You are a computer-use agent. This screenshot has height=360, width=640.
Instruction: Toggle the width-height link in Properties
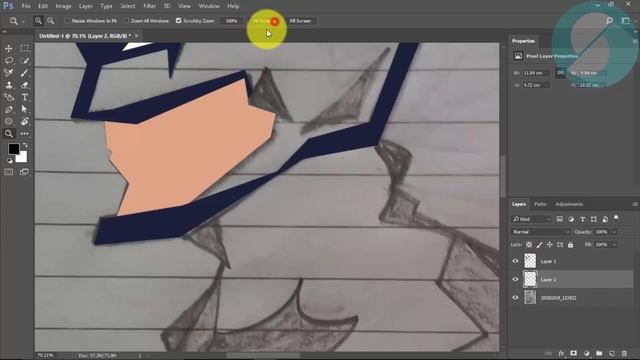pyautogui.click(x=560, y=73)
